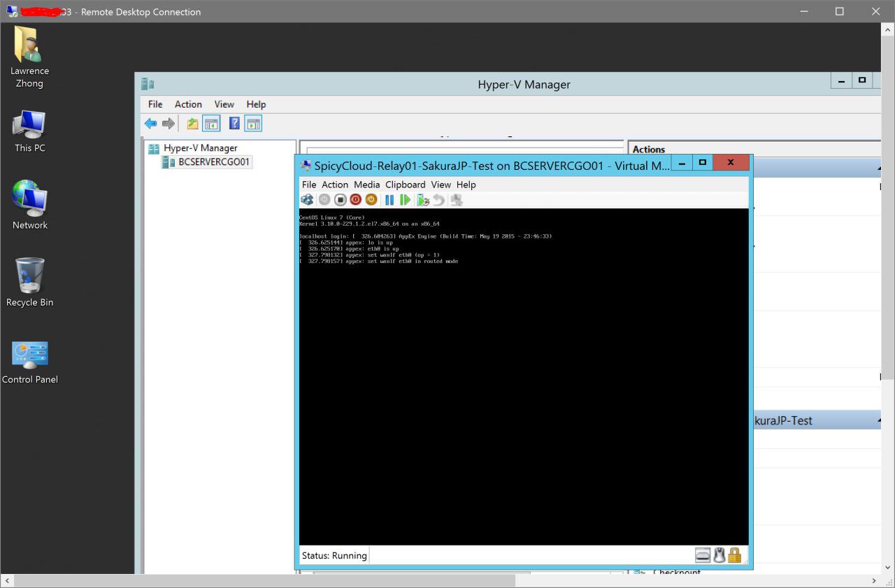The image size is (895, 588).
Task: Click the orange Save state icon
Action: click(x=371, y=200)
